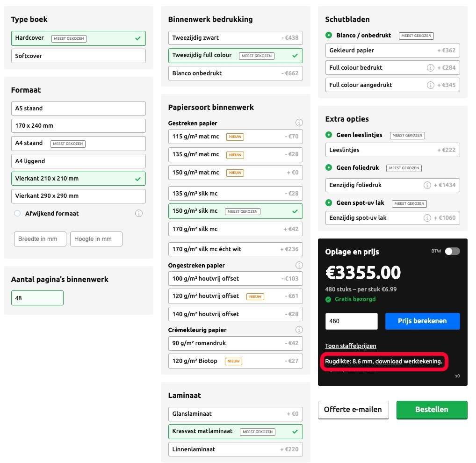The image size is (476, 463).
Task: Toggle the BTW switch
Action: (x=452, y=252)
